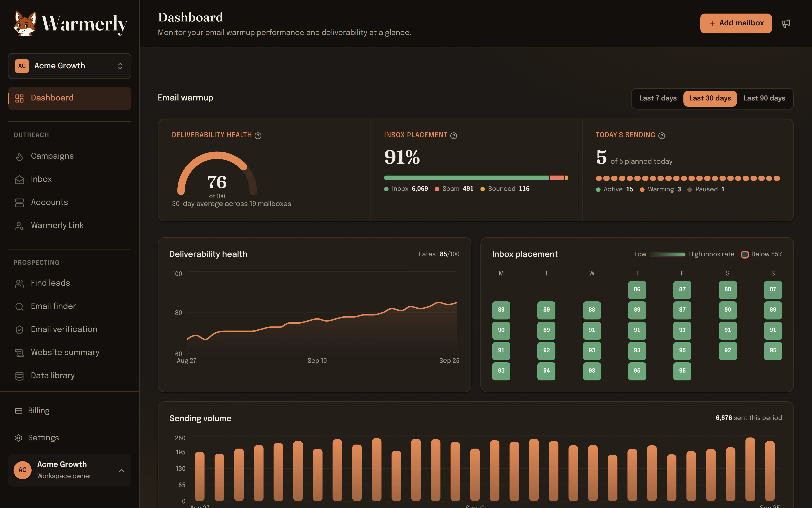Expand the workspace selector up-down arrows

(x=120, y=66)
